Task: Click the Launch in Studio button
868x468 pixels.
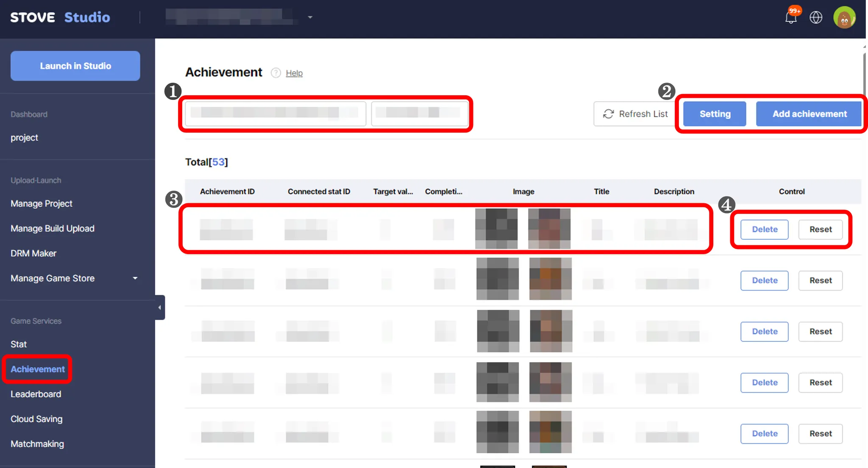Action: pos(75,66)
